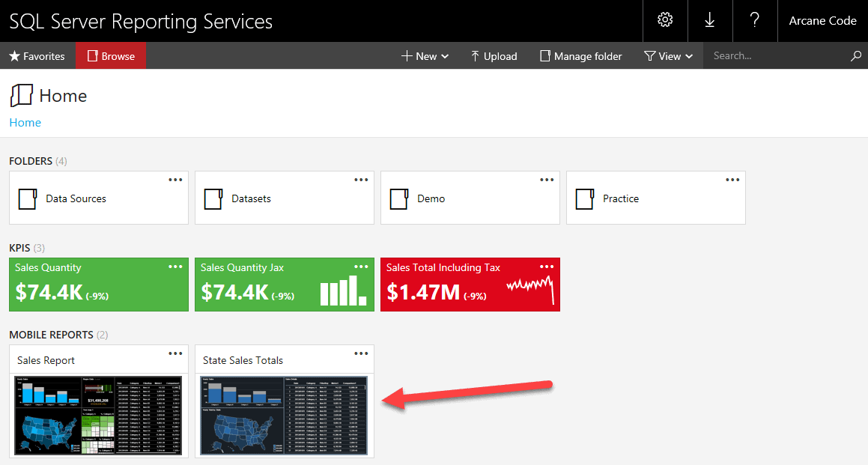Screen dimensions: 868x465
Task: Open the Sales Total Including Tax KPI
Action: coord(470,285)
